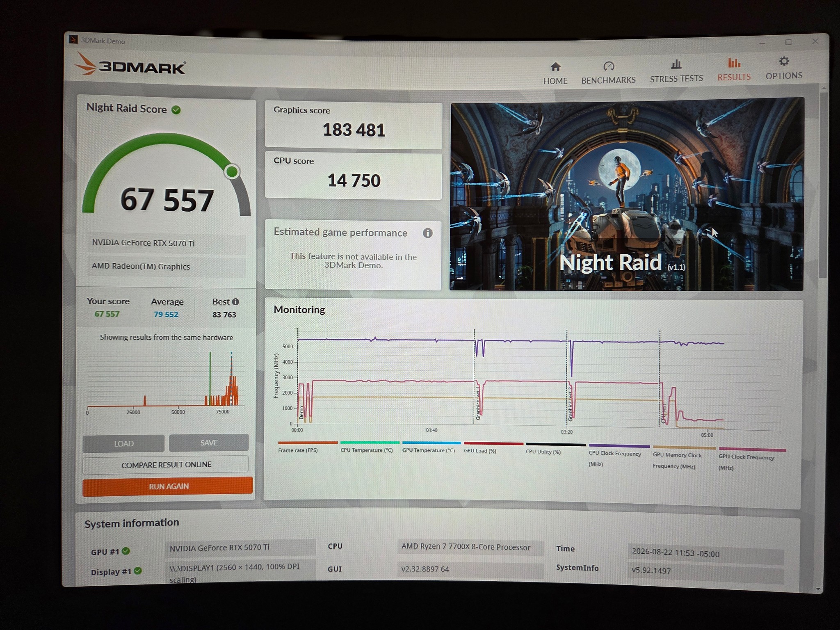Click the DISPLAY1 2560 × 1440 field
Viewport: 840px width, 630px height.
pos(241,572)
